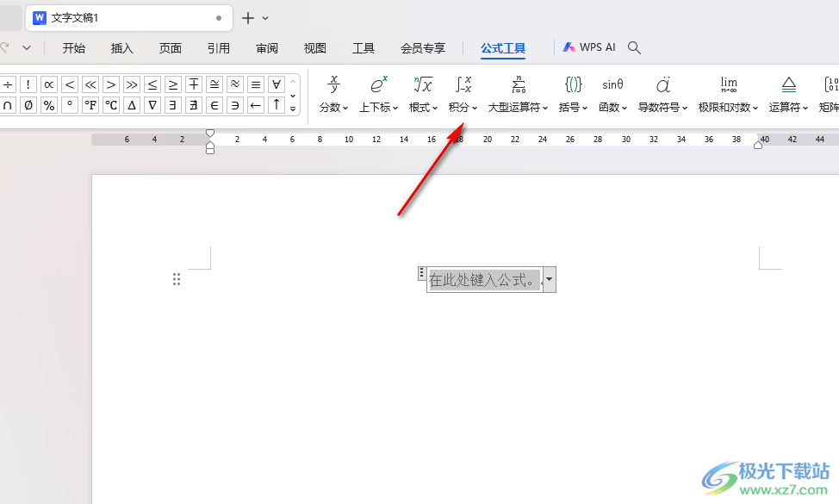Insert the identical-to triple bar symbol

click(256, 84)
